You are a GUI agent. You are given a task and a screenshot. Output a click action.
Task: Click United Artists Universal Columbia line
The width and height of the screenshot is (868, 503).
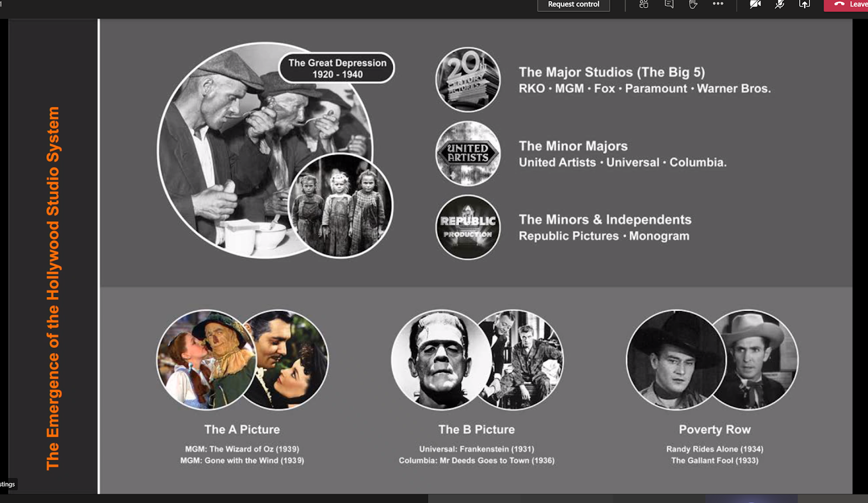(622, 162)
